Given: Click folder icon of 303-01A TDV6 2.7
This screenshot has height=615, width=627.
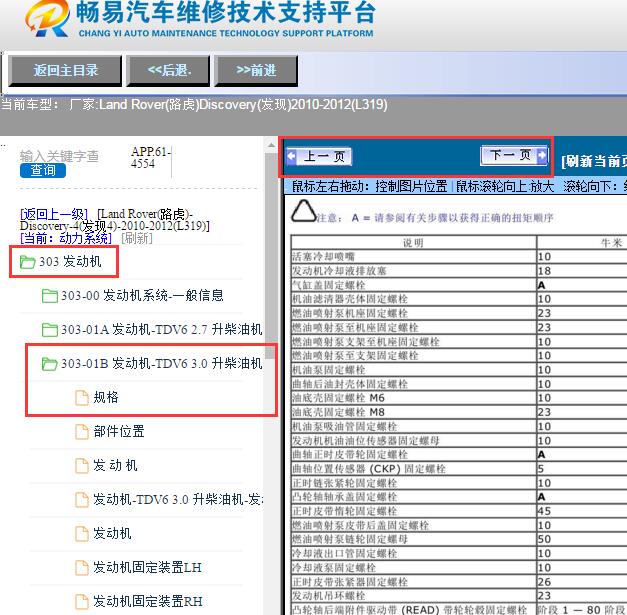Looking at the screenshot, I should (x=50, y=330).
